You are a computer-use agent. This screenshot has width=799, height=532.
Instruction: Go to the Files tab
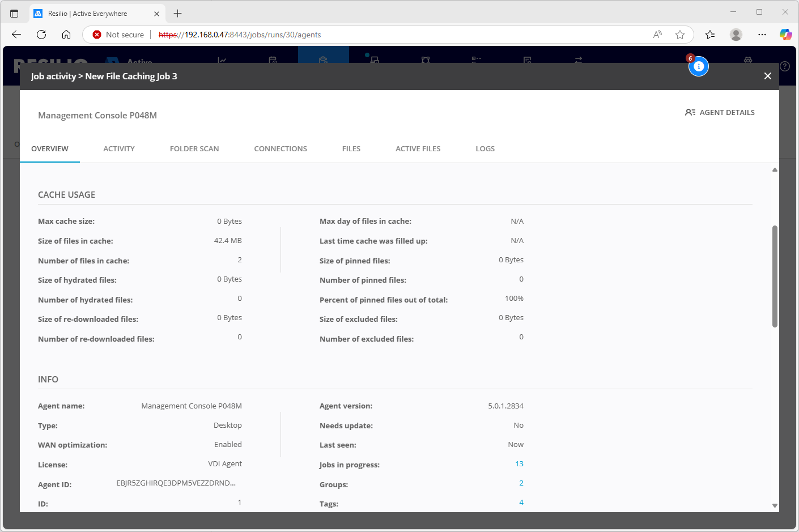pyautogui.click(x=351, y=148)
